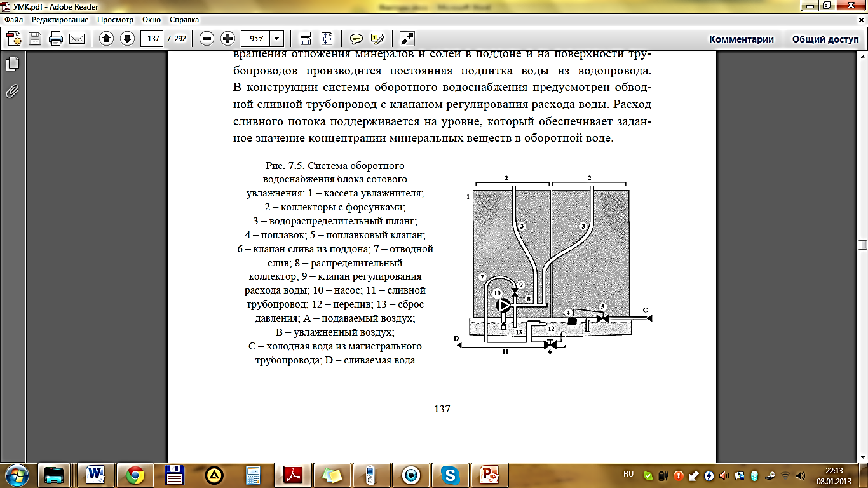This screenshot has height=488, width=868.
Task: Zoom in with the plus button
Action: [227, 39]
